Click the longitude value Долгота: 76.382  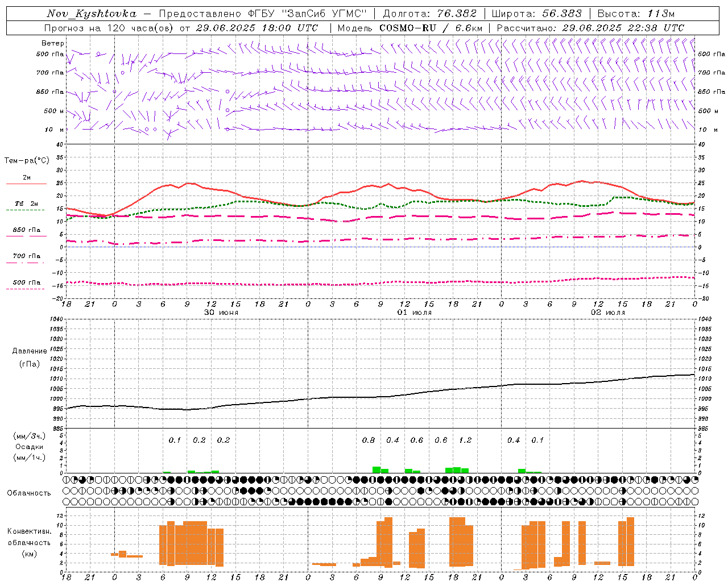tap(430, 14)
